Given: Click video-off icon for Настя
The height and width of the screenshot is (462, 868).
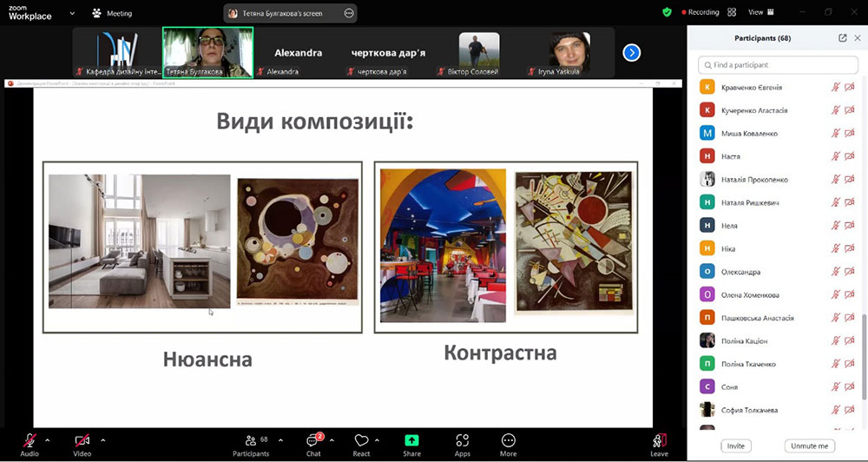Looking at the screenshot, I should coord(850,157).
